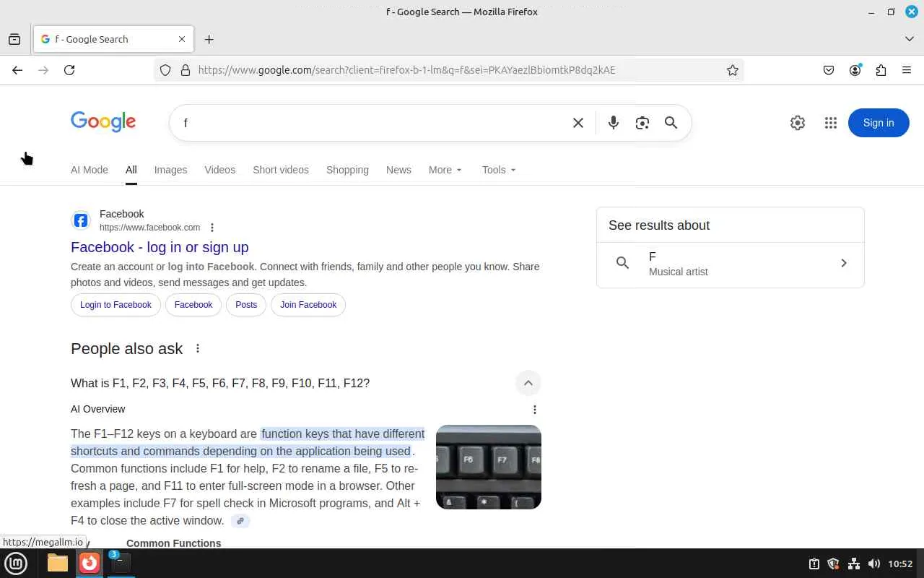Open People also ask options menu
This screenshot has height=578, width=924.
[198, 348]
